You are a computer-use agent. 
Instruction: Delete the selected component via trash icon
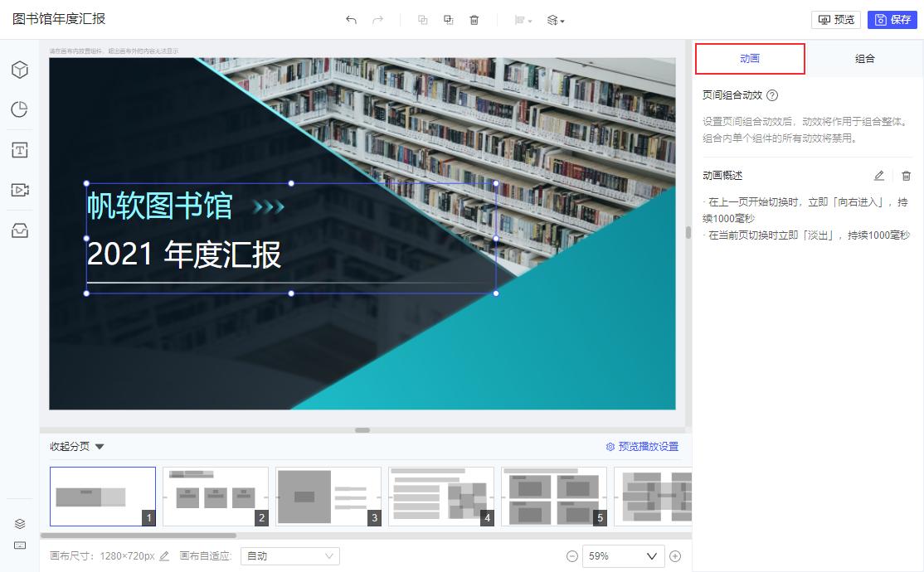coord(474,19)
